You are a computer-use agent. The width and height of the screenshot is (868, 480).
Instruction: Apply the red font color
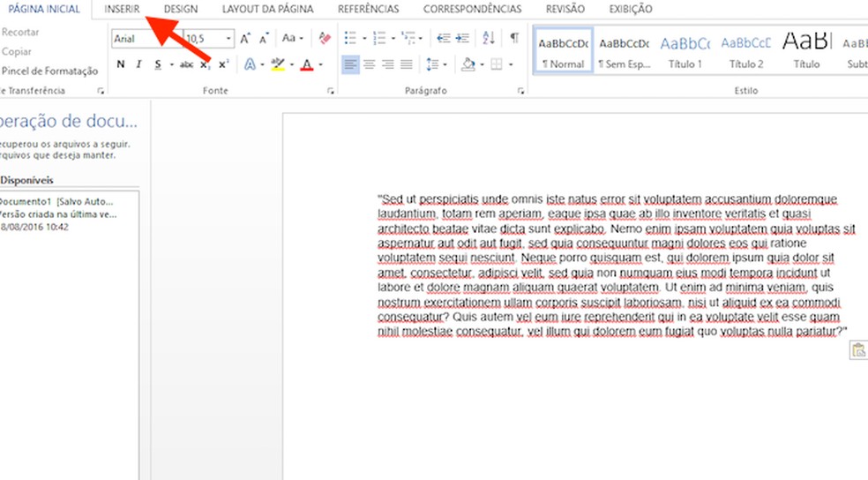[306, 64]
